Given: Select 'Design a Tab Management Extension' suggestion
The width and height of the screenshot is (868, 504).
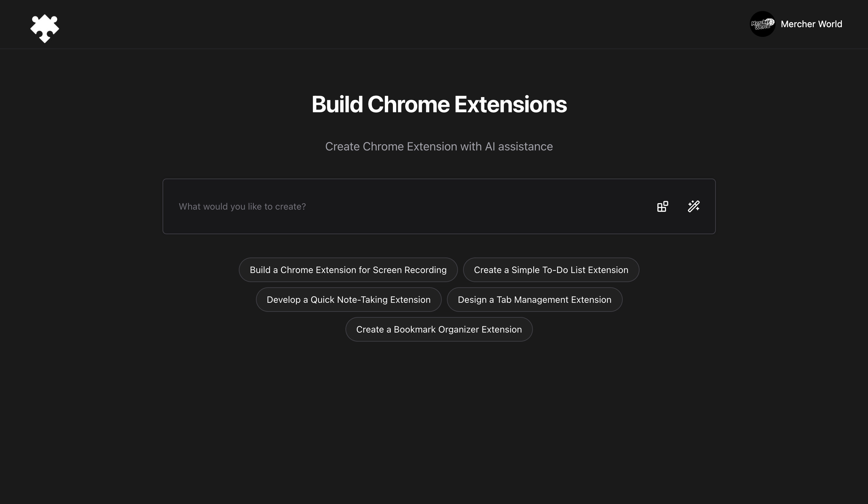Looking at the screenshot, I should (x=534, y=300).
